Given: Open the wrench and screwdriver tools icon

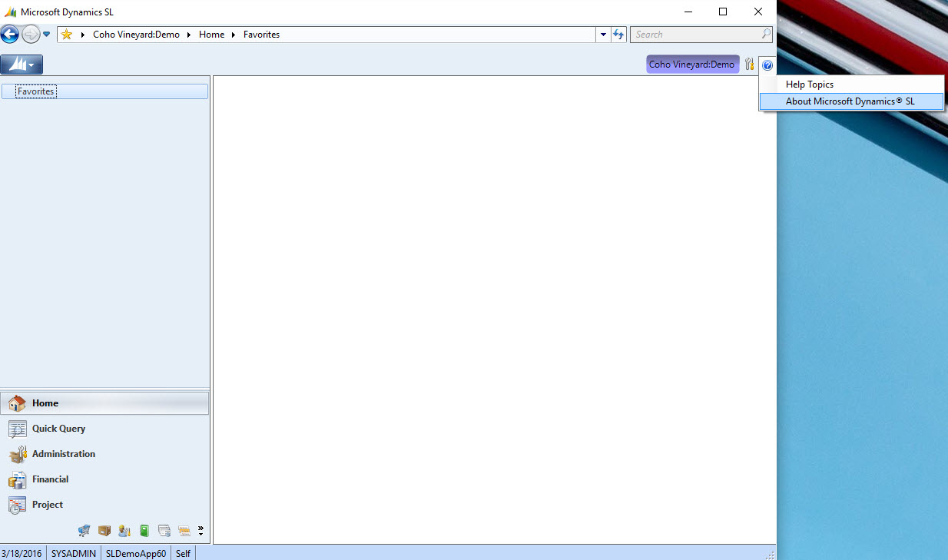Looking at the screenshot, I should pyautogui.click(x=749, y=65).
